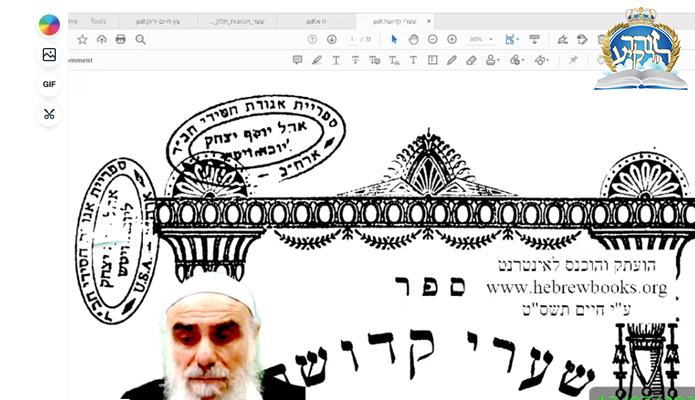This screenshot has width=695, height=400.
Task: Switch to the Tools tab
Action: click(x=98, y=20)
